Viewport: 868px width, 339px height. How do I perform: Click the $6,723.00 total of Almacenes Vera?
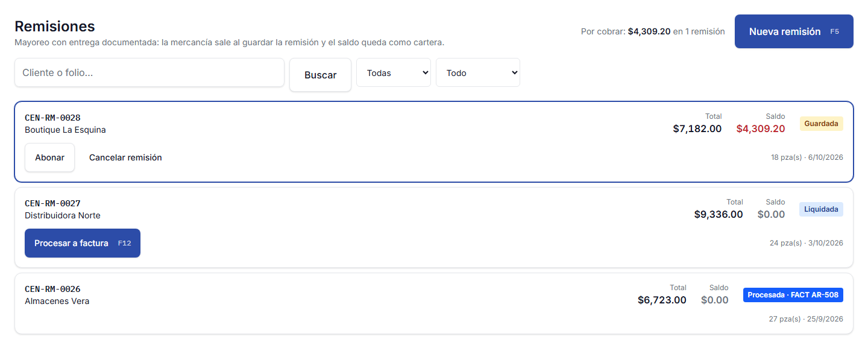pyautogui.click(x=662, y=300)
